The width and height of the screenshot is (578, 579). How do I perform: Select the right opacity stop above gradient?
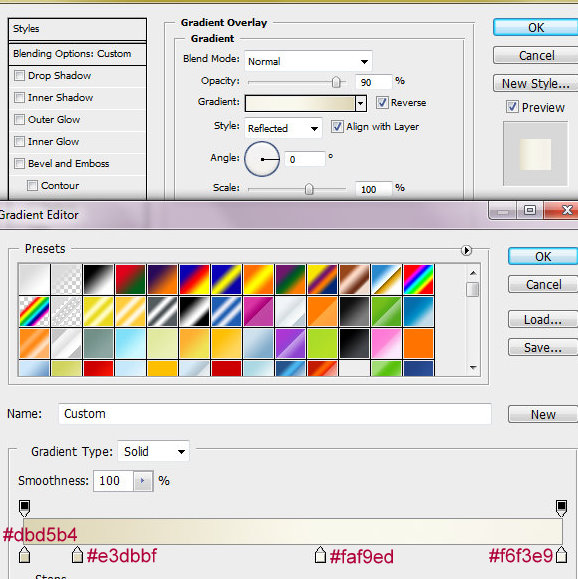[x=561, y=508]
